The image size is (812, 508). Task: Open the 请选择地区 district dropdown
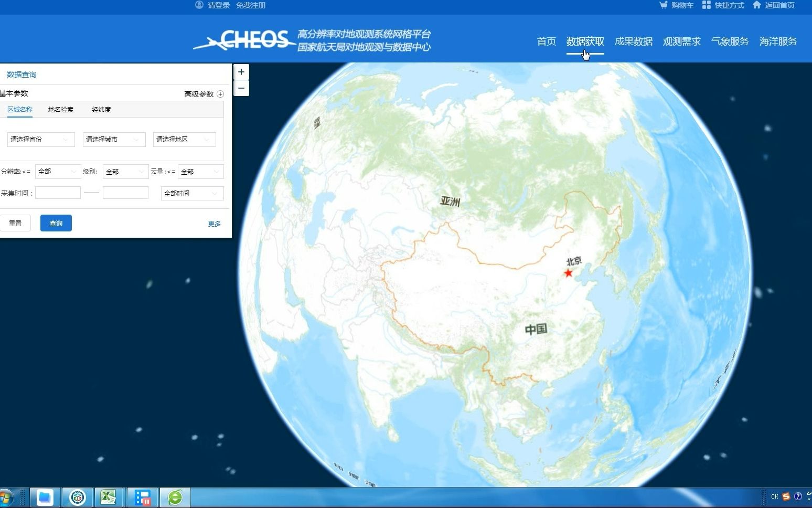point(184,140)
